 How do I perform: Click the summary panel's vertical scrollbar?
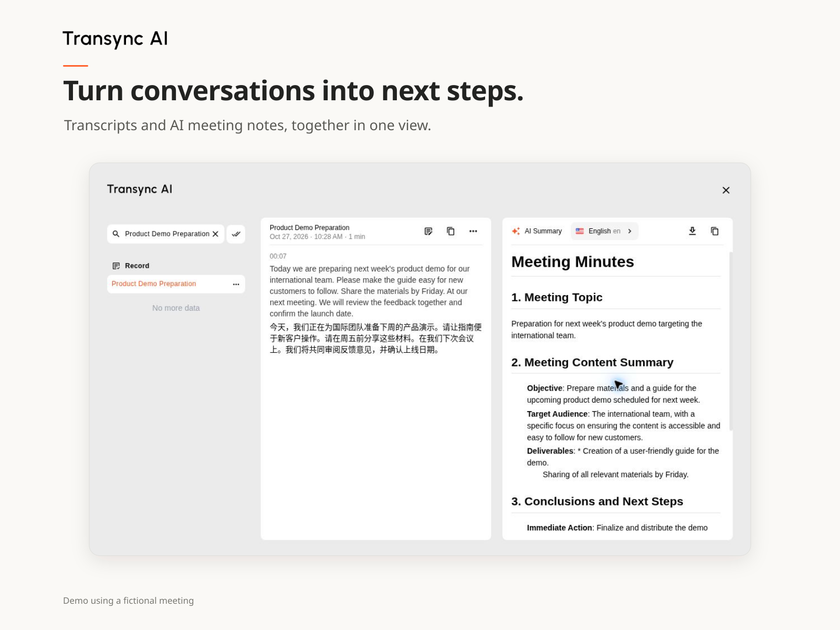point(731,341)
